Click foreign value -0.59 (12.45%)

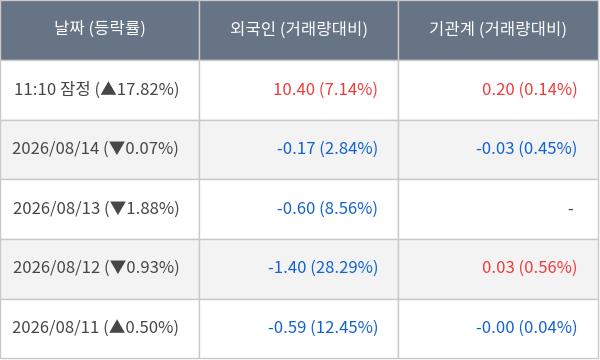(323, 327)
